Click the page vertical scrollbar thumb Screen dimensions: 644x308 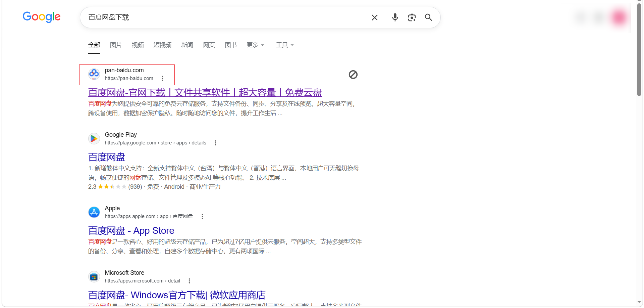click(639, 50)
